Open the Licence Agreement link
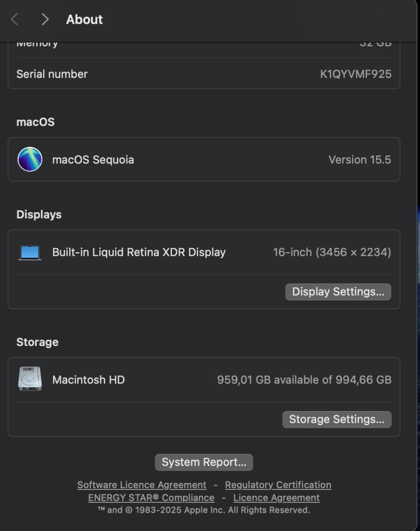This screenshot has width=420, height=531. click(276, 498)
